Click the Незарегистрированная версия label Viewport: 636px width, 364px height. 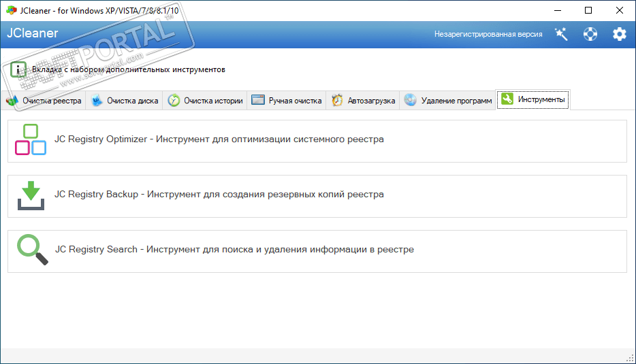coord(488,34)
